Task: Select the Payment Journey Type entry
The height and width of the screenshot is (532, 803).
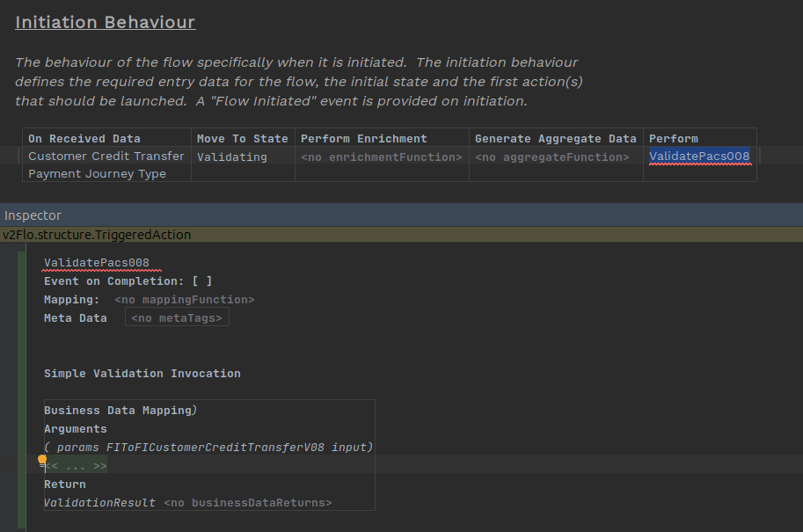Action: tap(97, 174)
